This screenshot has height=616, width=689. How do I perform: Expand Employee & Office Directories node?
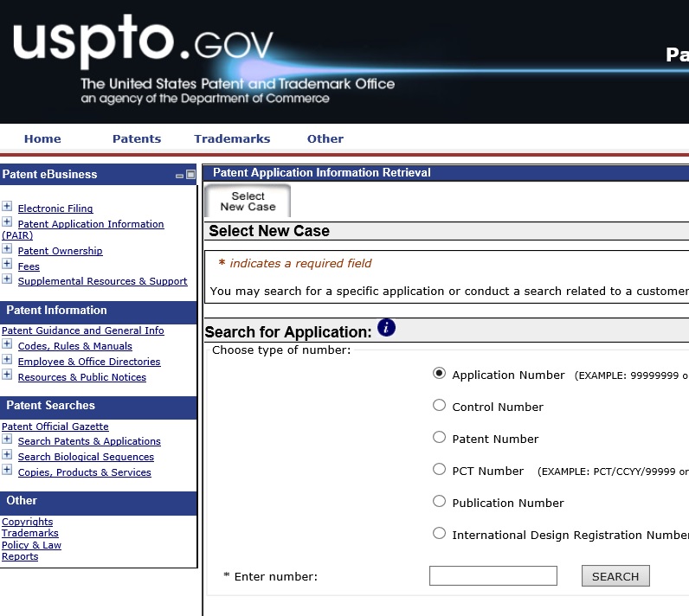click(x=7, y=359)
